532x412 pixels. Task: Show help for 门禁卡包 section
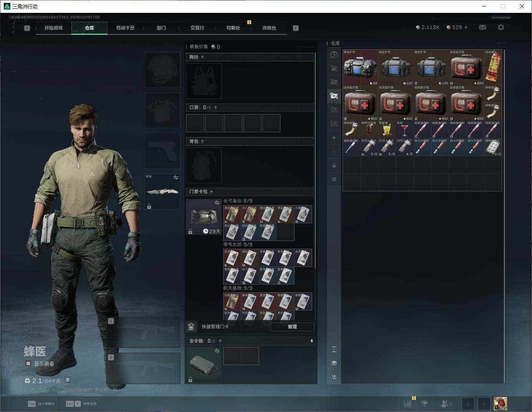pos(212,192)
